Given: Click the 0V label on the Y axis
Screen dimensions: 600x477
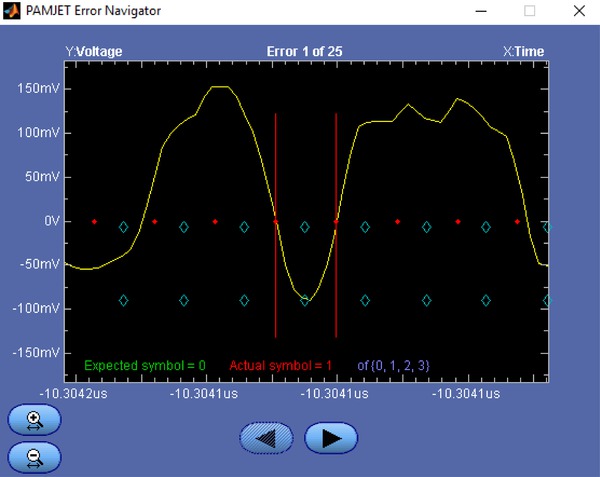Looking at the screenshot, I should pos(51,221).
